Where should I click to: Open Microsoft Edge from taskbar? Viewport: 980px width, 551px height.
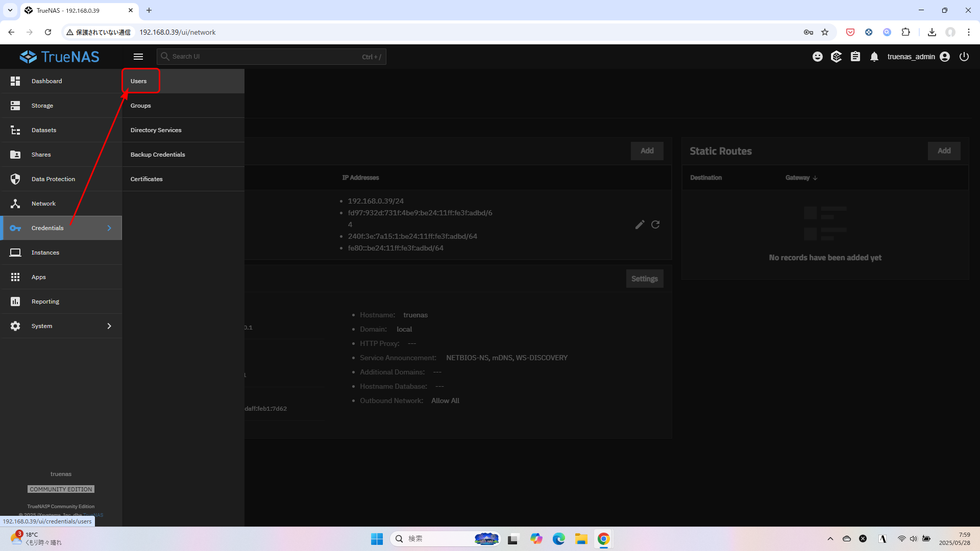click(559, 539)
